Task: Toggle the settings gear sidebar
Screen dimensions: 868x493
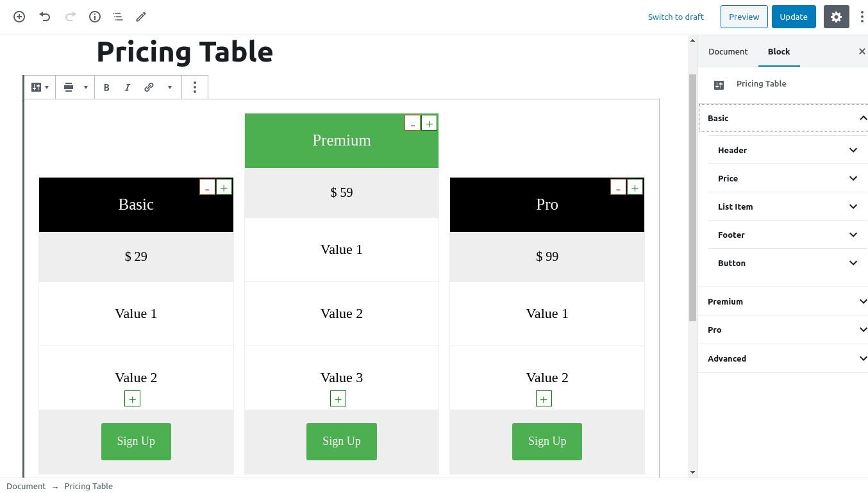Action: (x=836, y=17)
